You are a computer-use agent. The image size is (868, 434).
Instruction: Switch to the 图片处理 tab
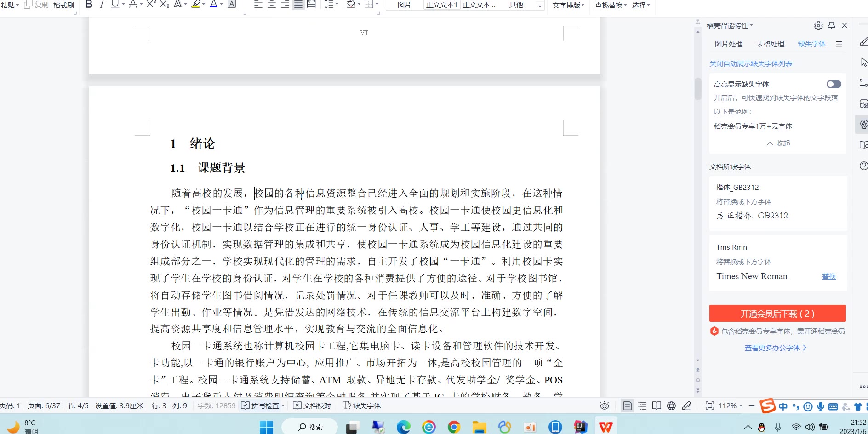pos(728,44)
